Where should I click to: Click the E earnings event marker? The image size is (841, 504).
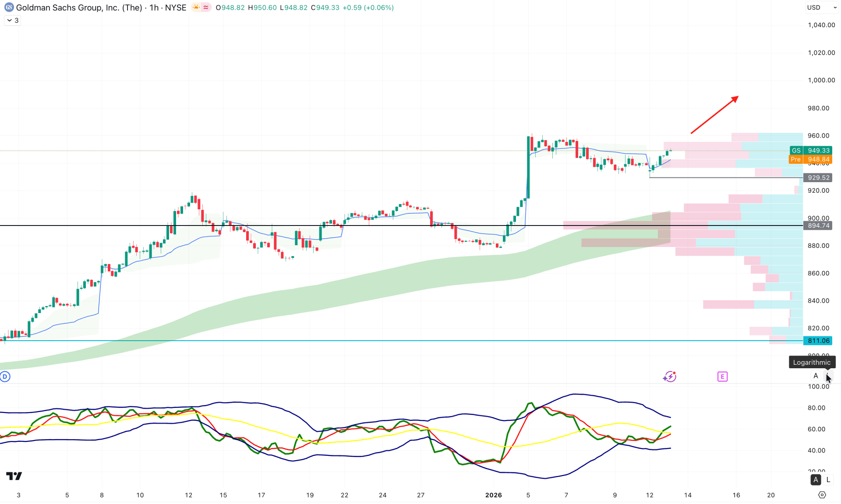pyautogui.click(x=722, y=376)
